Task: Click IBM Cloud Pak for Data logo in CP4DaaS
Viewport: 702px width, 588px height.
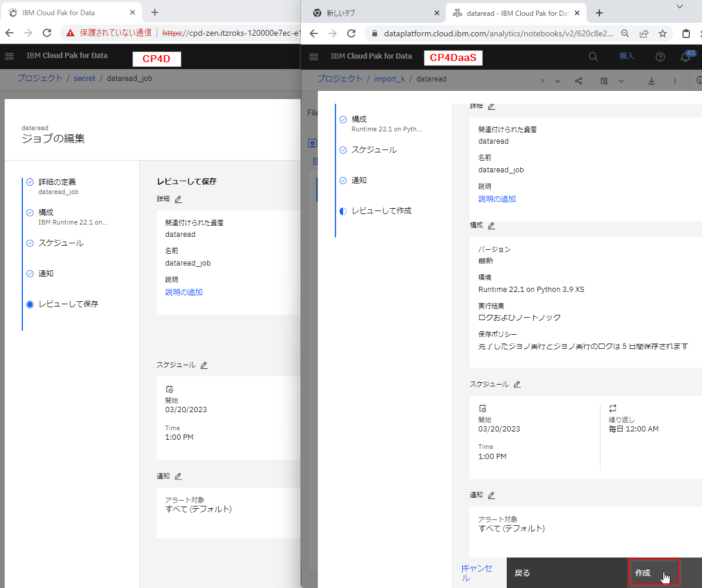Action: (372, 56)
